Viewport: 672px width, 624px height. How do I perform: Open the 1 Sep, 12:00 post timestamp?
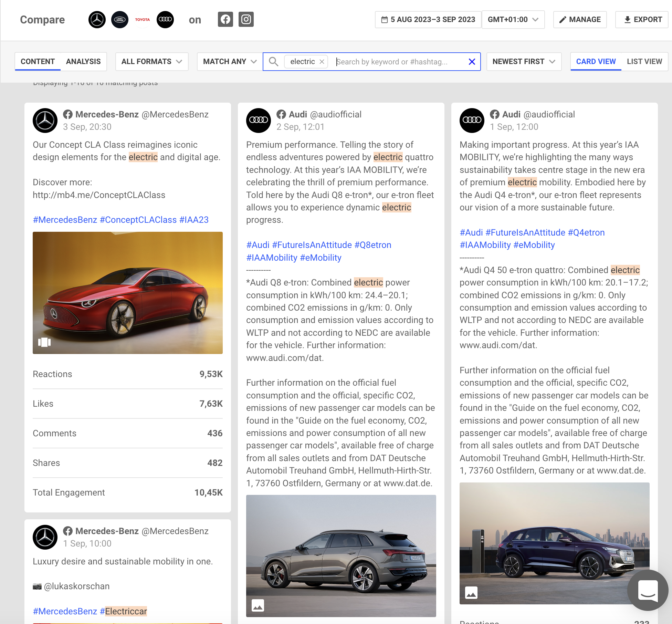coord(514,127)
